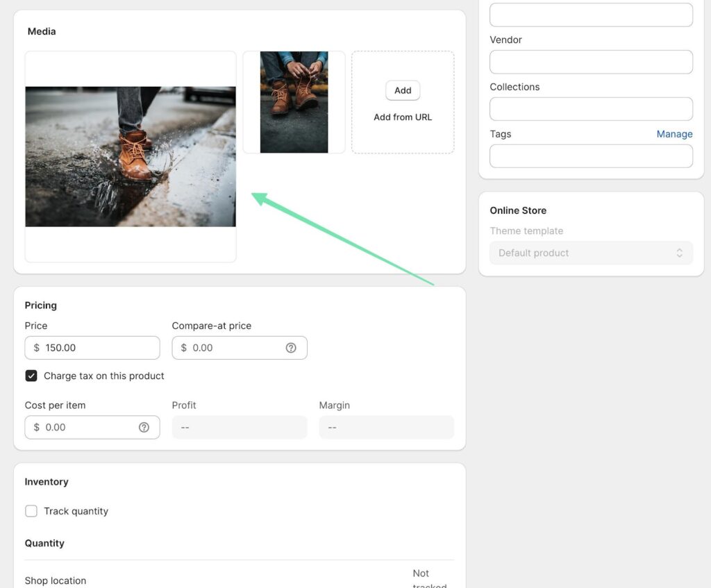Click the Add media button
Screen dimensions: 711x588
tap(403, 90)
